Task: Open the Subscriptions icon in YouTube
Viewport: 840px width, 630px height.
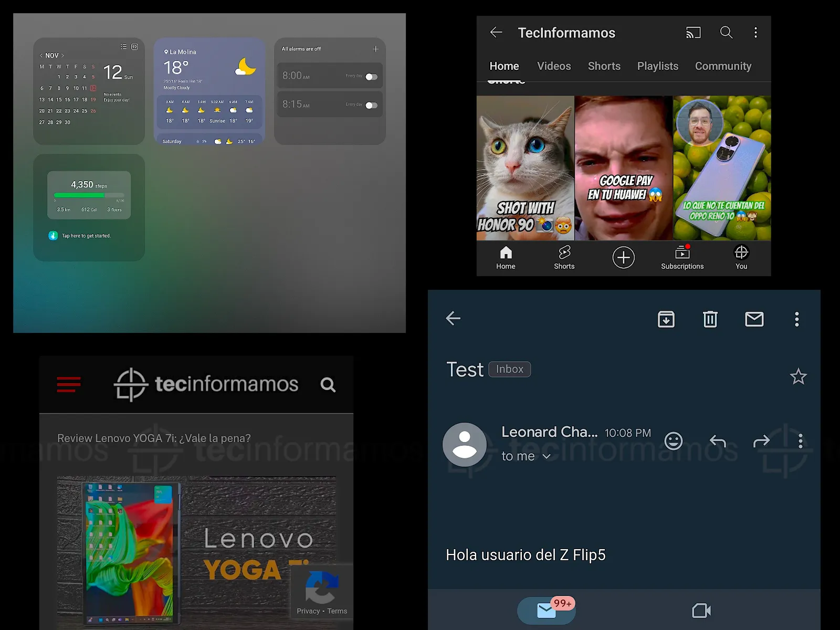Action: tap(682, 257)
